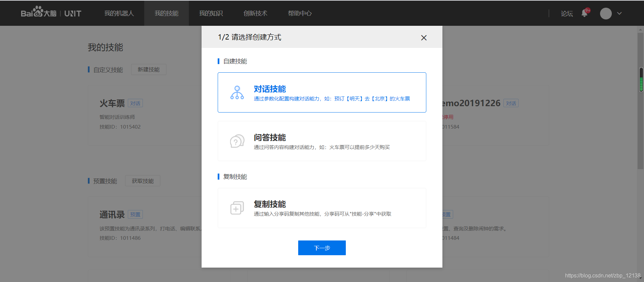
Task: Open 我的机器人 menu
Action: pos(119,13)
